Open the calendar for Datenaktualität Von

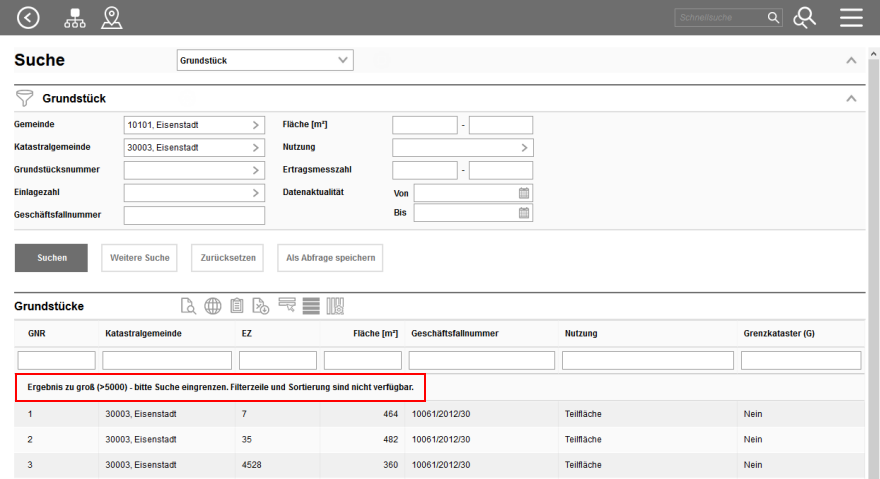tap(524, 192)
